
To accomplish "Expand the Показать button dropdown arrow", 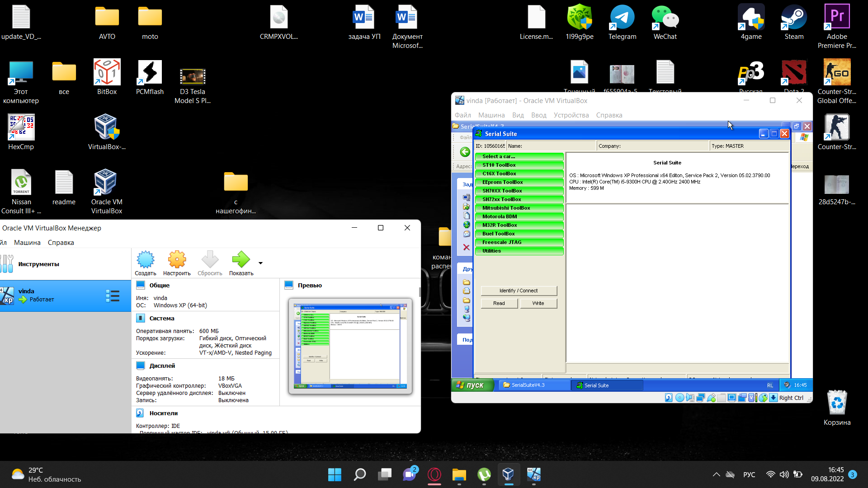I will (260, 263).
